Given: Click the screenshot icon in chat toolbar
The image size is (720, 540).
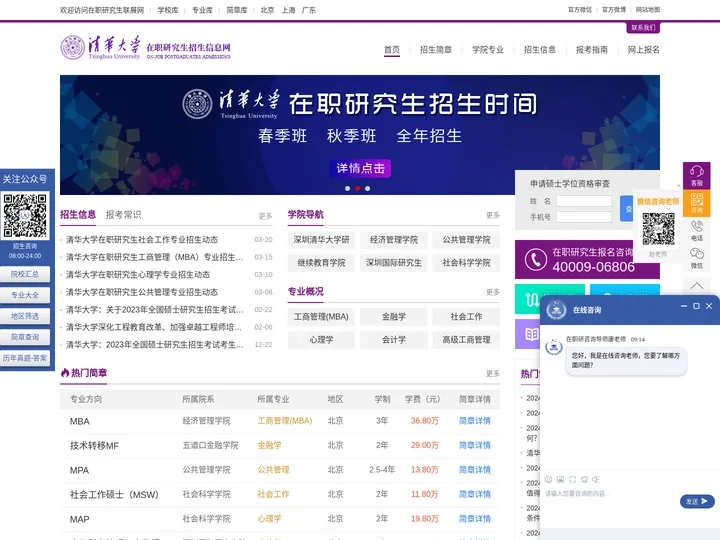Looking at the screenshot, I should [572, 479].
